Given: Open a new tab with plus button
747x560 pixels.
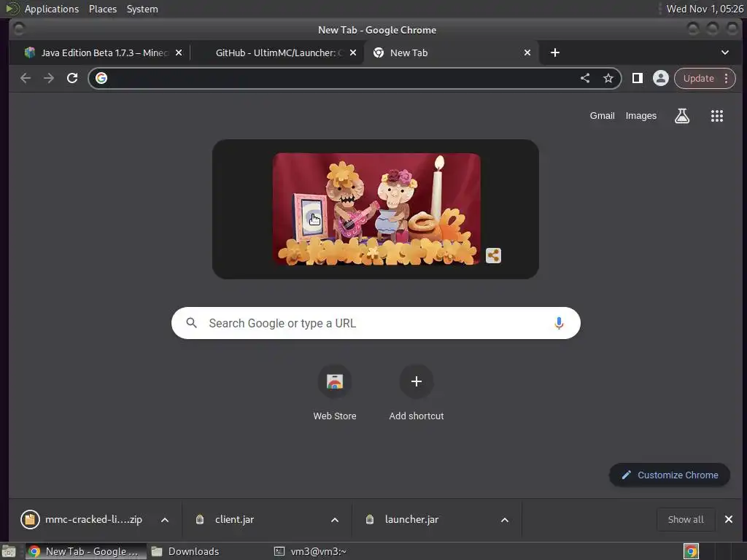Looking at the screenshot, I should tap(555, 52).
